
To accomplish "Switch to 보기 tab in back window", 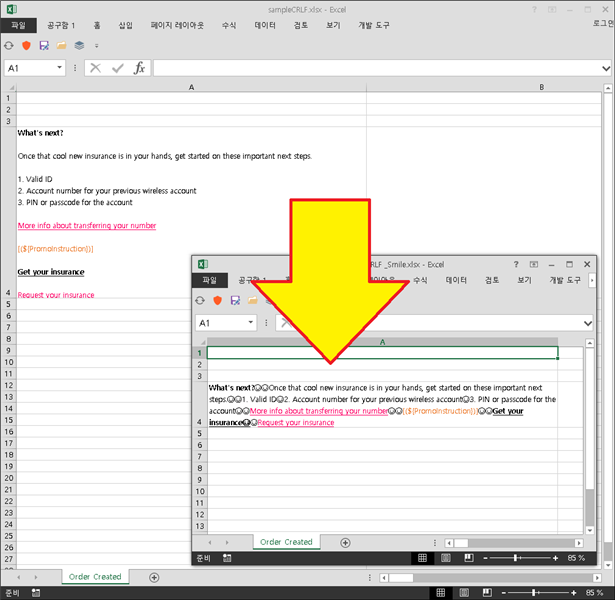I will click(x=333, y=25).
